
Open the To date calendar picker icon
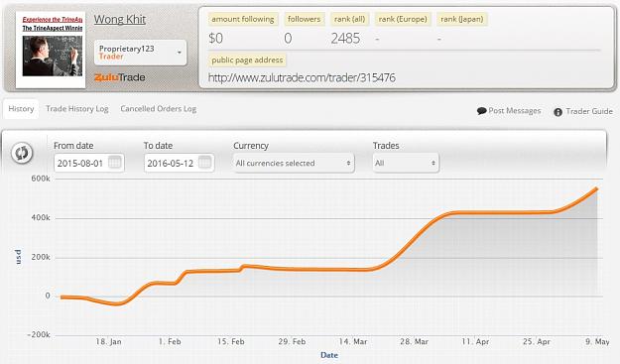coord(204,162)
